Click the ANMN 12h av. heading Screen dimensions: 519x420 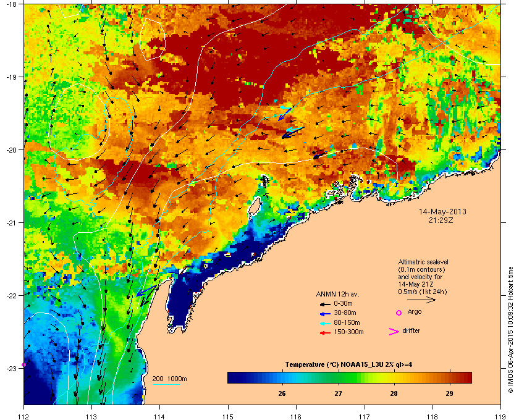click(x=337, y=294)
